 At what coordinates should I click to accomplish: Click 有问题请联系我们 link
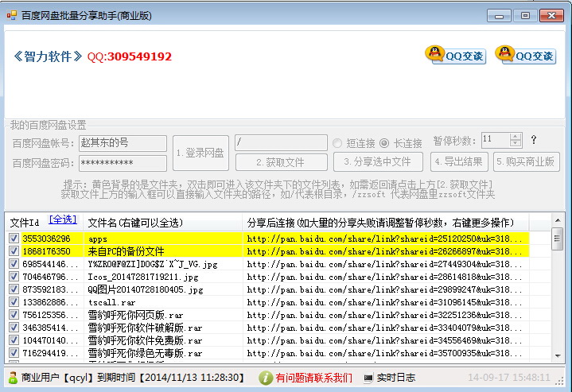[x=313, y=378]
